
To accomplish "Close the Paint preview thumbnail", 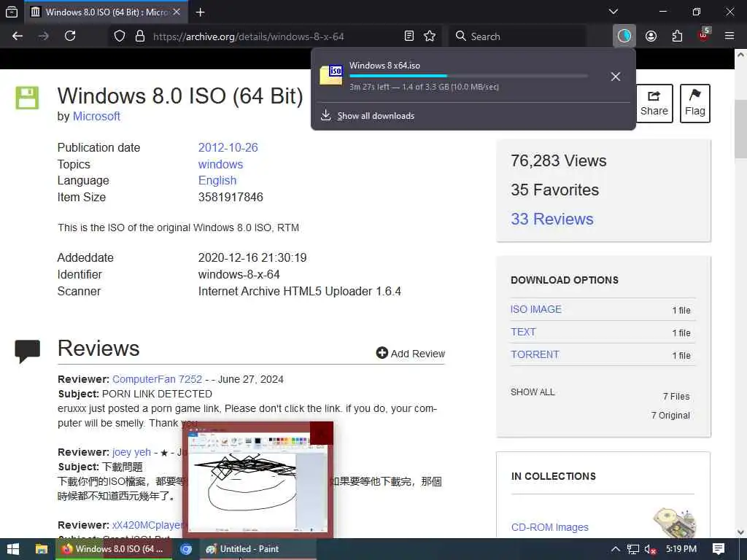I will [x=321, y=433].
